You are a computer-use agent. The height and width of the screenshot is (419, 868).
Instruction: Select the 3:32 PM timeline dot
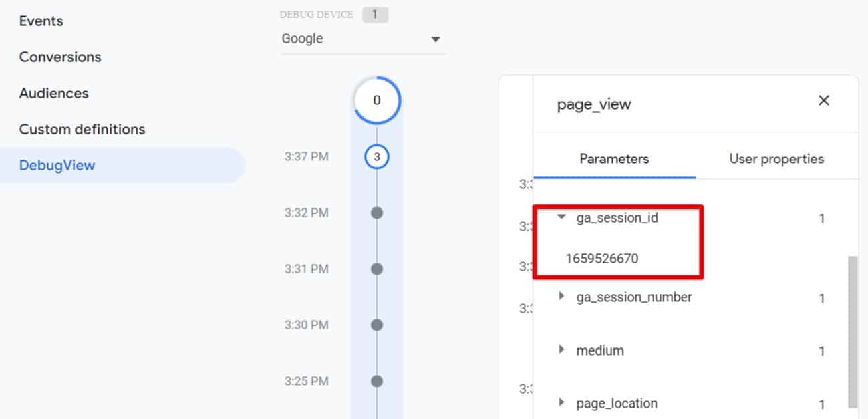(376, 213)
